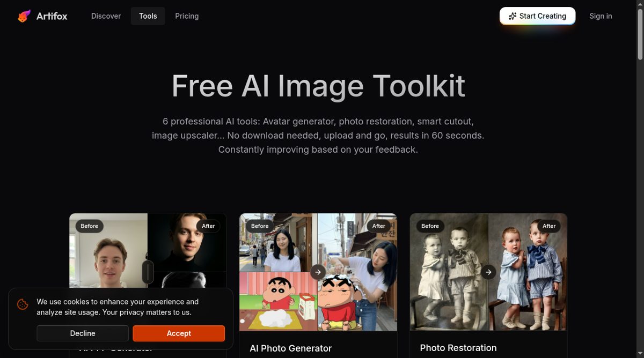This screenshot has width=644, height=358.
Task: Open the Discover menu item
Action: point(106,16)
